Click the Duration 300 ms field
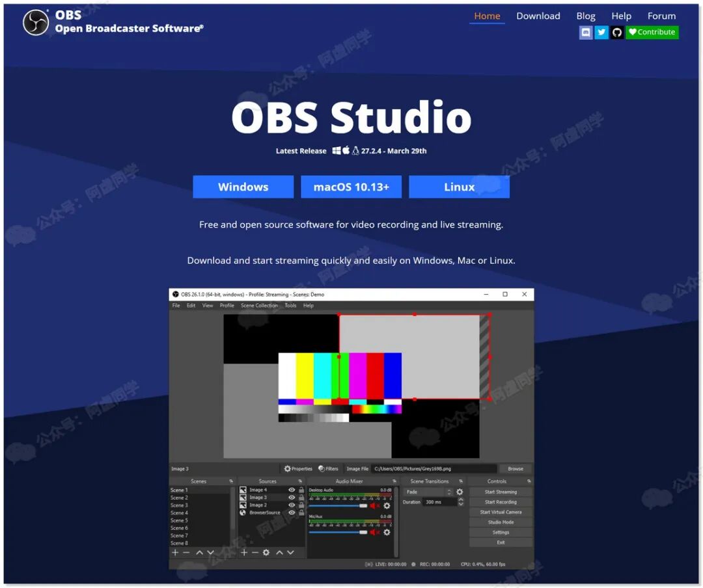This screenshot has width=703, height=588. 439,502
